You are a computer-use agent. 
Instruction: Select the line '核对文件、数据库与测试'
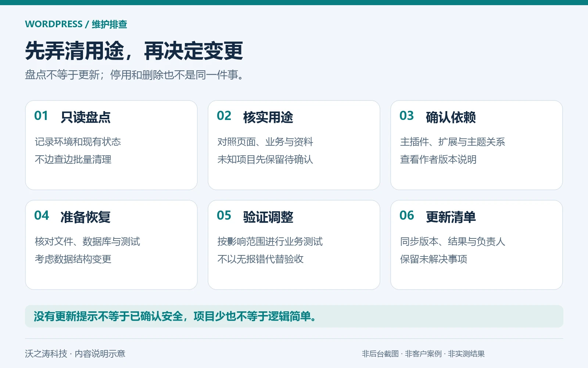click(87, 241)
